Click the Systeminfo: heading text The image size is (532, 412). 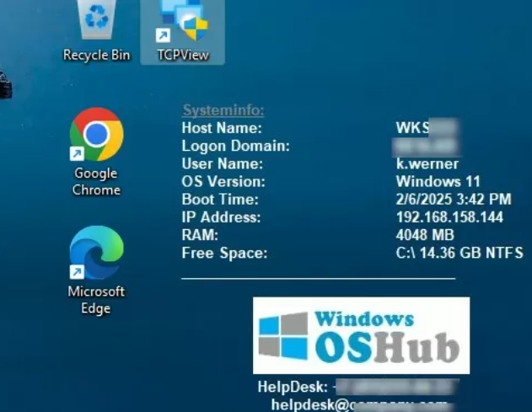(223, 110)
